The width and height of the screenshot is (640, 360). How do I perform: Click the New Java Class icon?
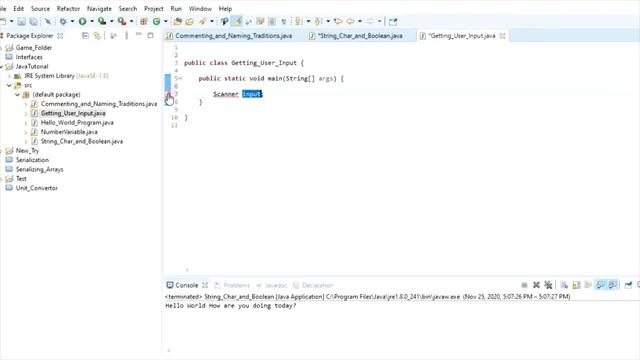(x=156, y=21)
